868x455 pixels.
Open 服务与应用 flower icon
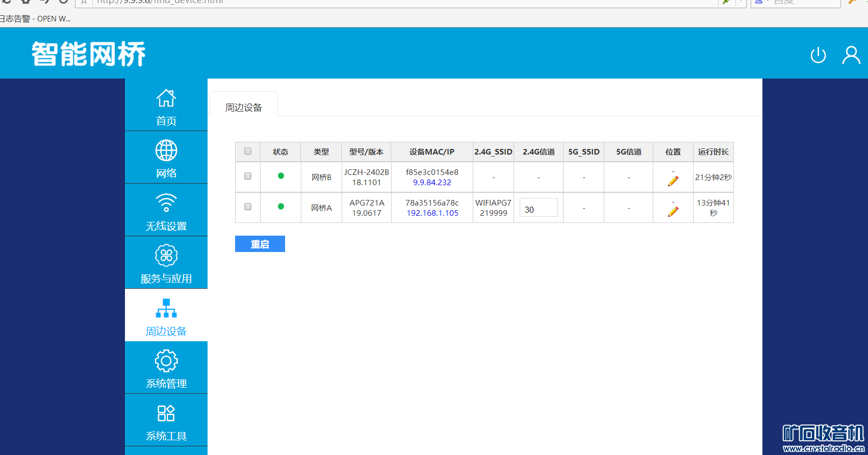(166, 256)
